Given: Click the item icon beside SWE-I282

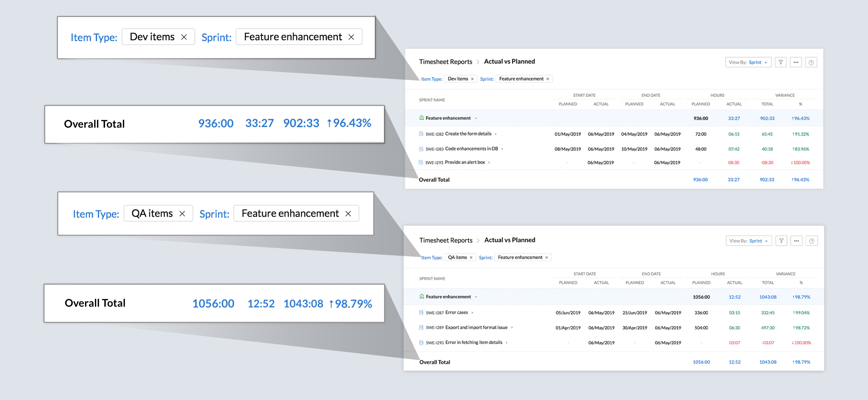Looking at the screenshot, I should coord(421,134).
